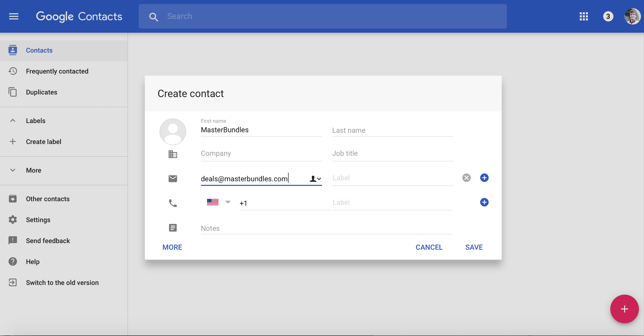Image resolution: width=644 pixels, height=336 pixels.
Task: Click the notes icon
Action: pyautogui.click(x=173, y=228)
